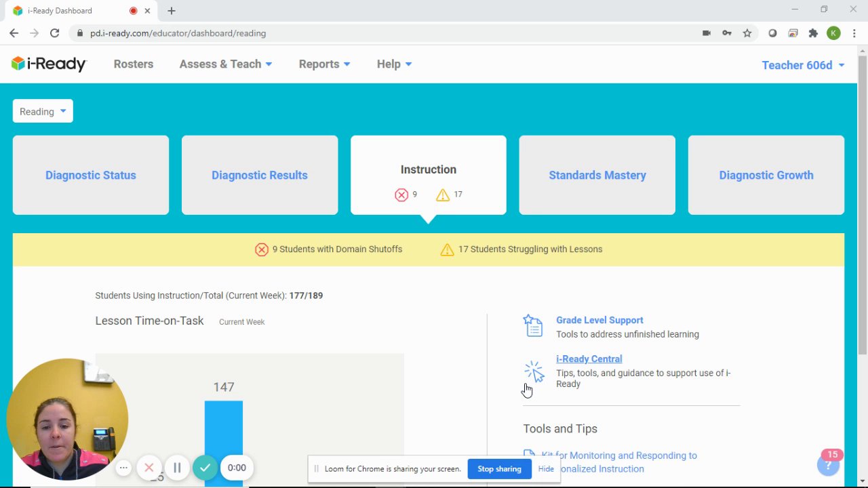Expand the Reports menu
The height and width of the screenshot is (488, 868).
pos(324,64)
